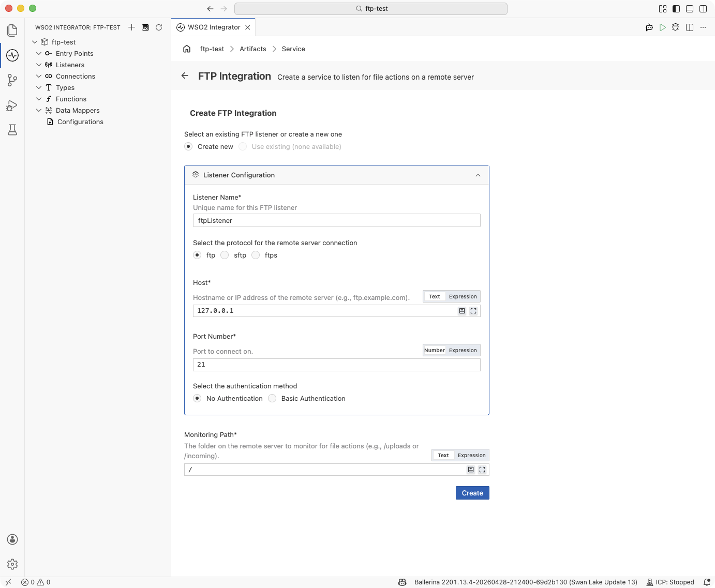The height and width of the screenshot is (588, 715).
Task: Open the Manage gear in activity bar
Action: click(x=12, y=564)
